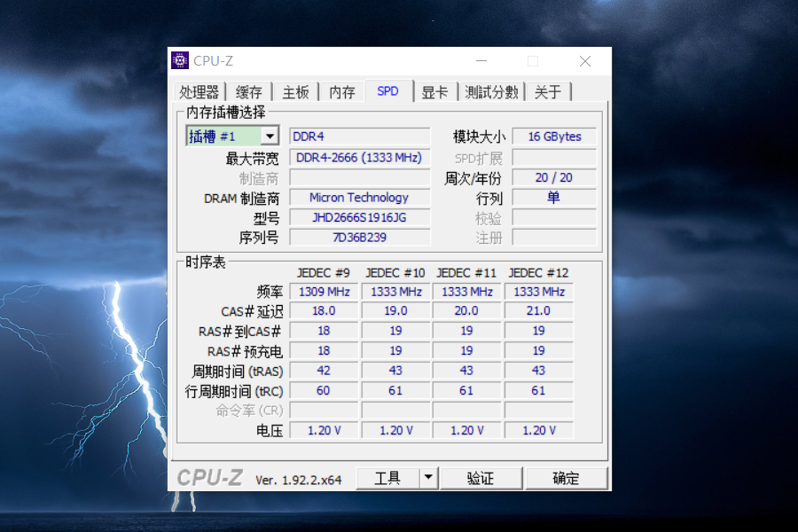The image size is (798, 532).
Task: Click the 工具 button
Action: click(387, 478)
